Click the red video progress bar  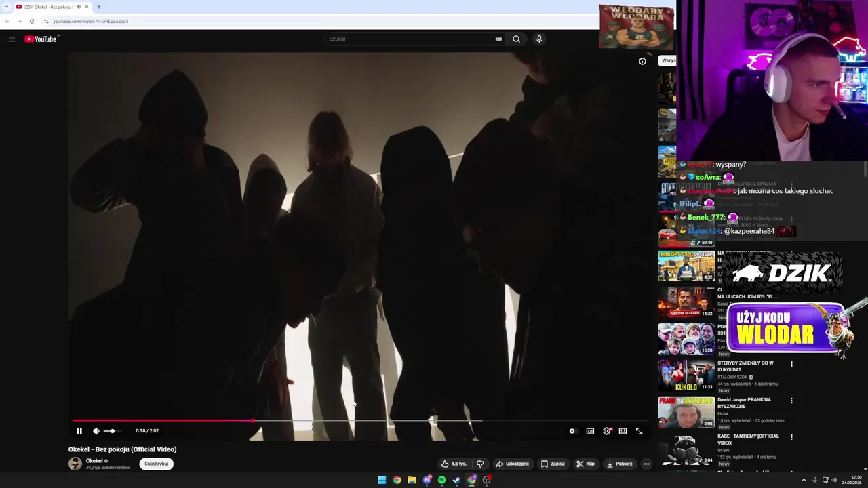pos(163,420)
